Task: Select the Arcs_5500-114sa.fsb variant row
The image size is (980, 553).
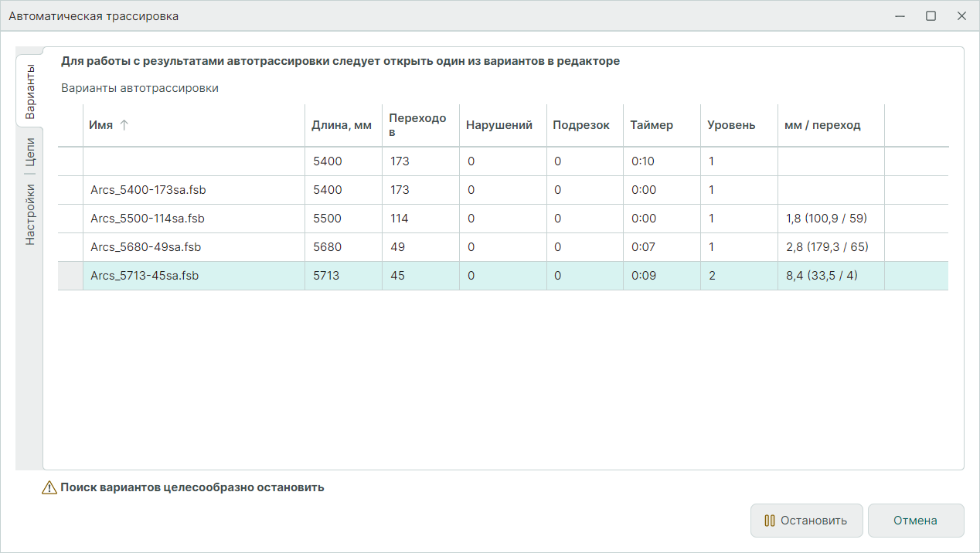Action: 148,219
